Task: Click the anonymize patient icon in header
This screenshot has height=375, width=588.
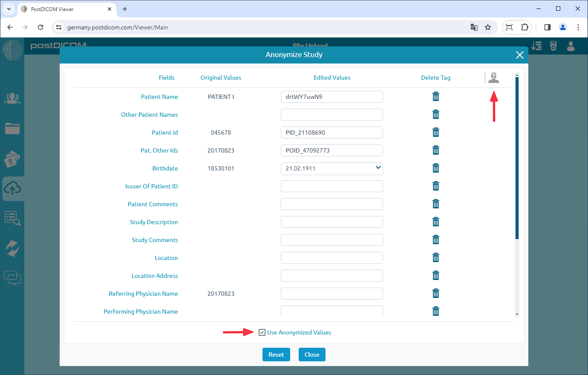Action: click(493, 78)
